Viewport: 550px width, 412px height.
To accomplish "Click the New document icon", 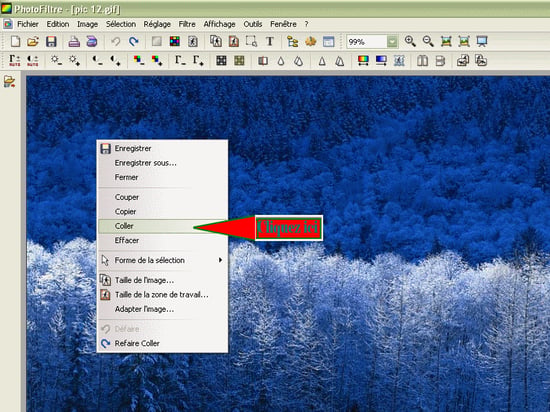I will [x=15, y=41].
